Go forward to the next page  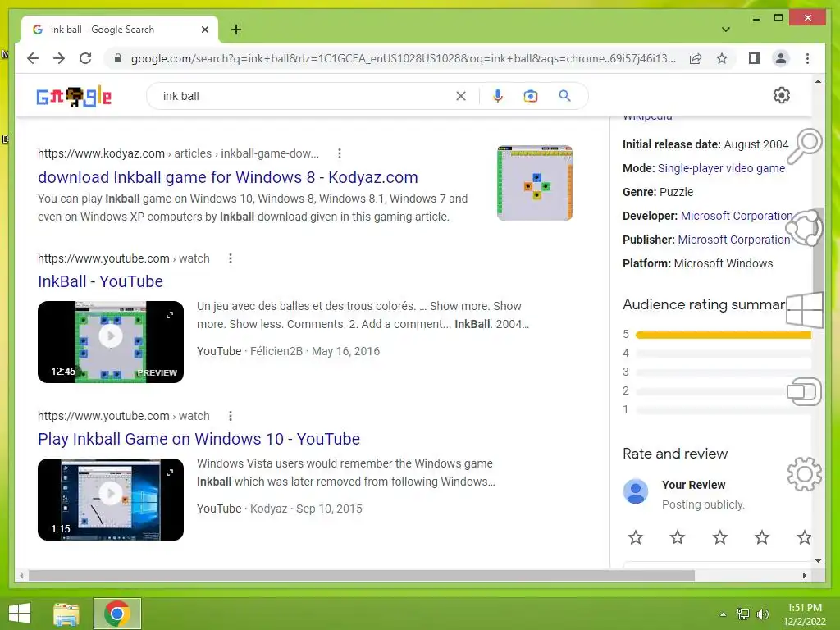coord(59,58)
